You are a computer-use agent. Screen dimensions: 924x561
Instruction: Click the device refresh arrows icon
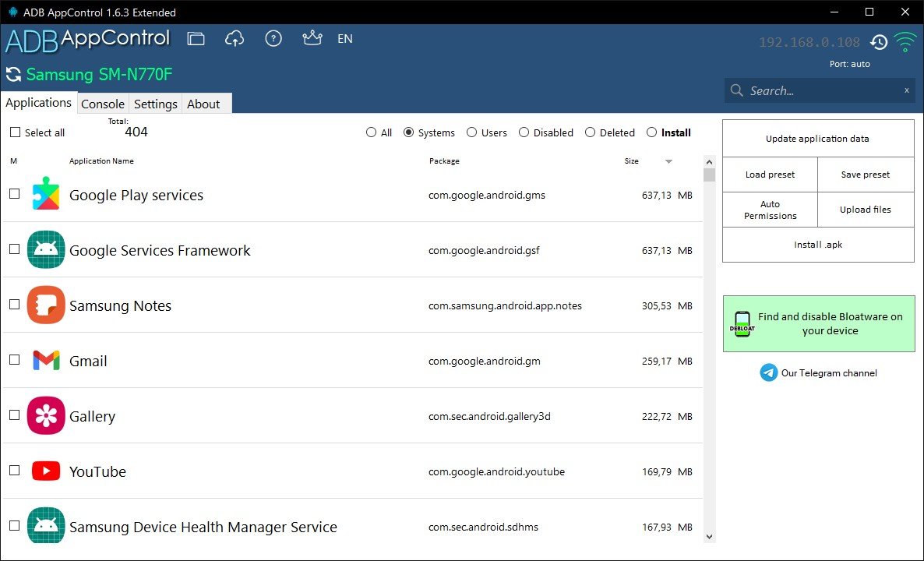[x=13, y=74]
